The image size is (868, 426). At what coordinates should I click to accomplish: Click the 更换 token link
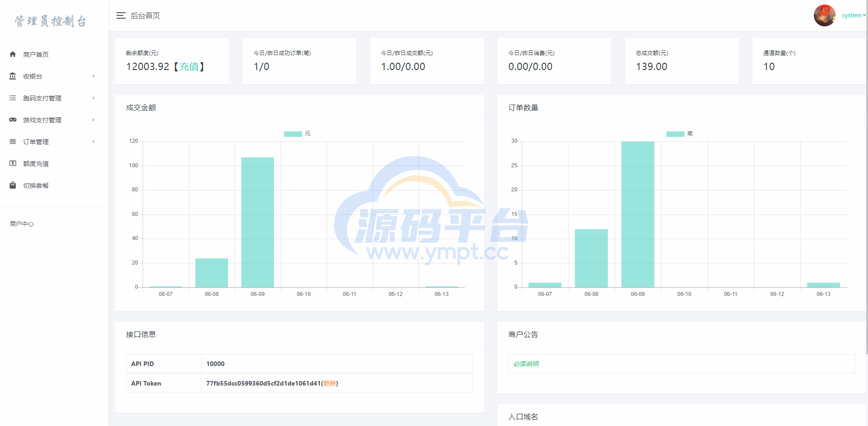[x=330, y=383]
